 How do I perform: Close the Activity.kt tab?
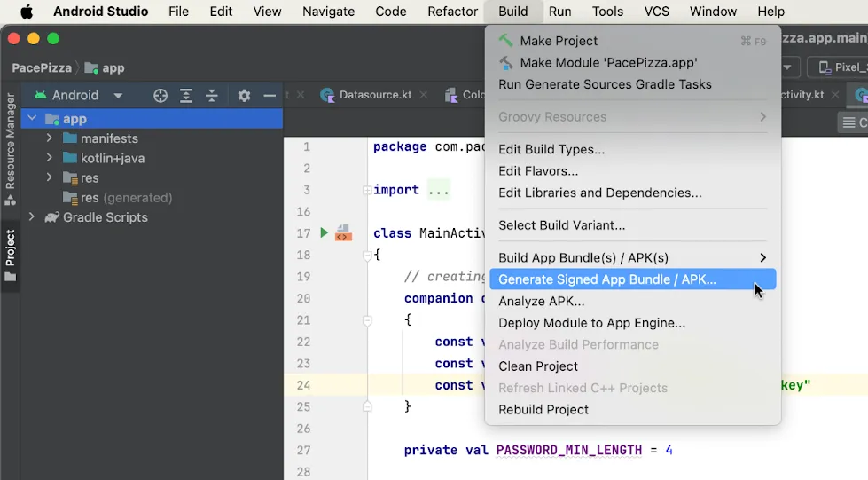(835, 95)
